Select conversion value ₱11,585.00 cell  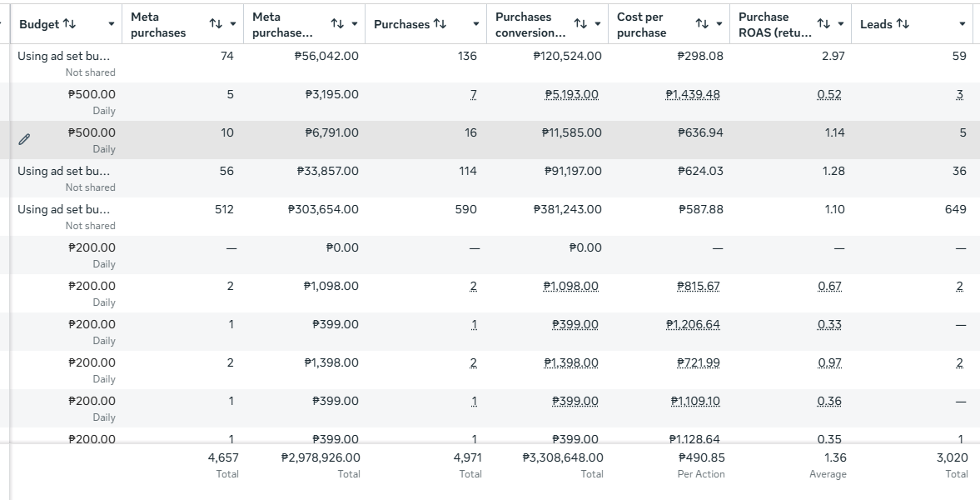pos(571,132)
